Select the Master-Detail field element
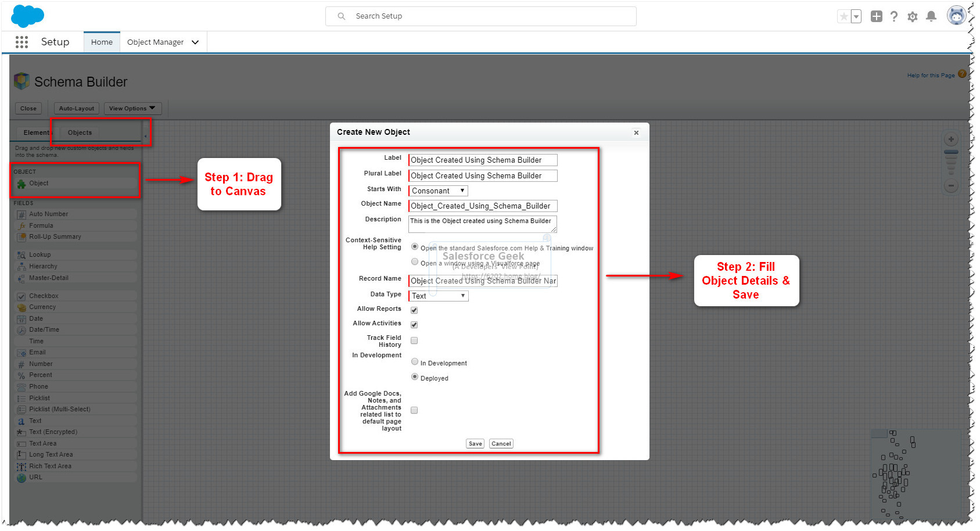The width and height of the screenshot is (980, 531). 49,278
